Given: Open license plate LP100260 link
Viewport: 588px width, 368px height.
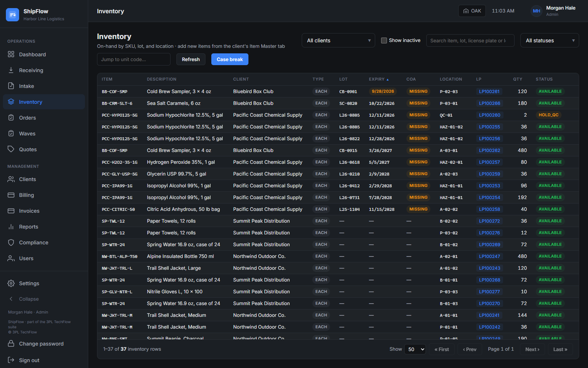Looking at the screenshot, I should pos(489,115).
